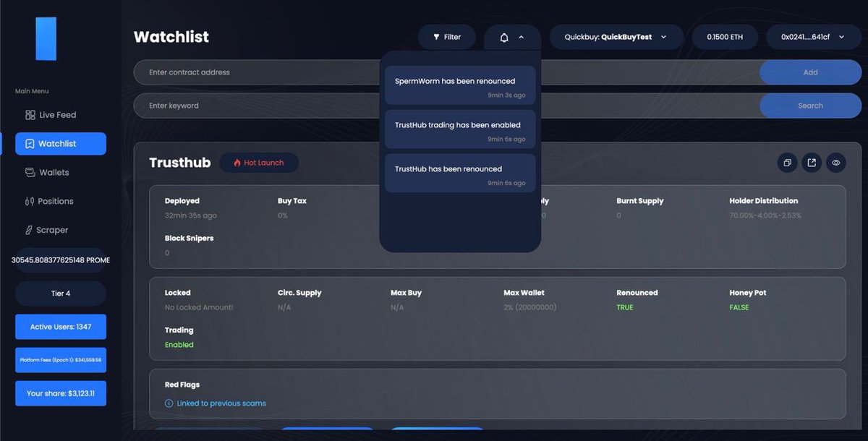Toggle Trusthub visibility with the eye icon
This screenshot has height=441, width=868.
836,163
